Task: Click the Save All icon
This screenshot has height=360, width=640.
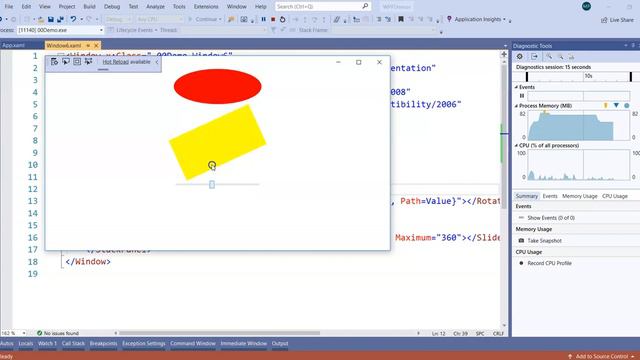Action: point(60,19)
